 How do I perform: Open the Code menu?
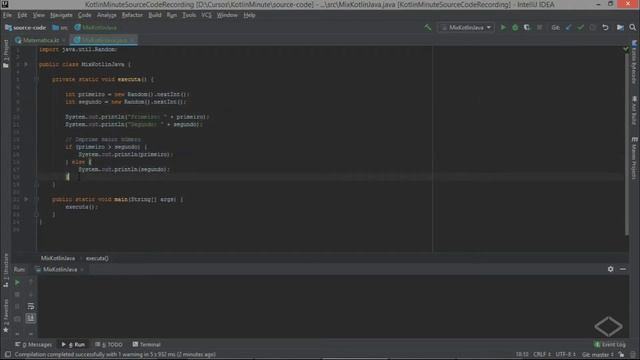(84, 15)
